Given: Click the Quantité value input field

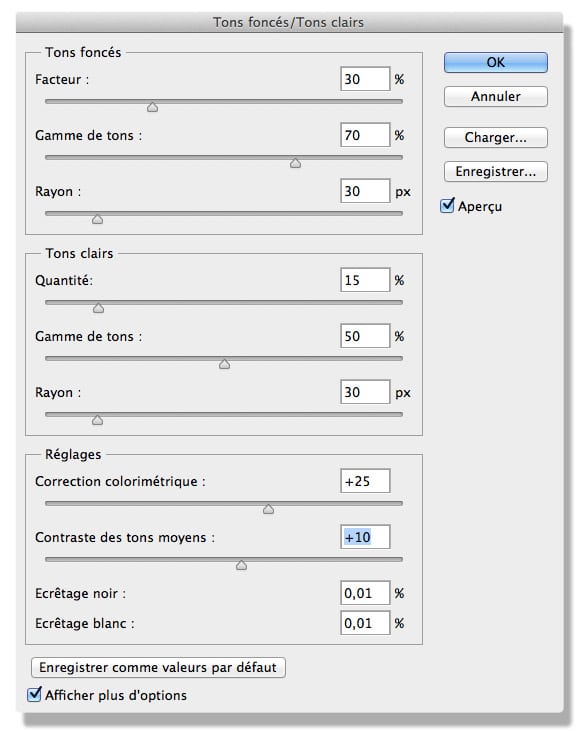Looking at the screenshot, I should tap(365, 280).
